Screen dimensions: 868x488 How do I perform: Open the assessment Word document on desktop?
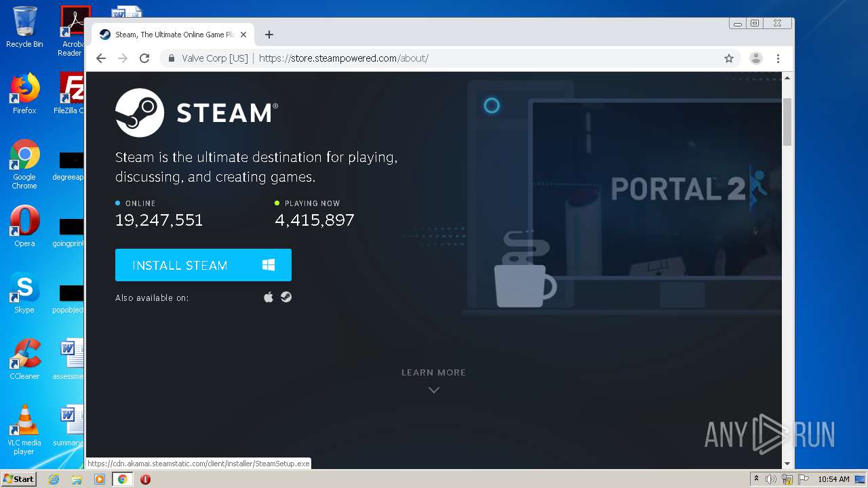tap(69, 359)
